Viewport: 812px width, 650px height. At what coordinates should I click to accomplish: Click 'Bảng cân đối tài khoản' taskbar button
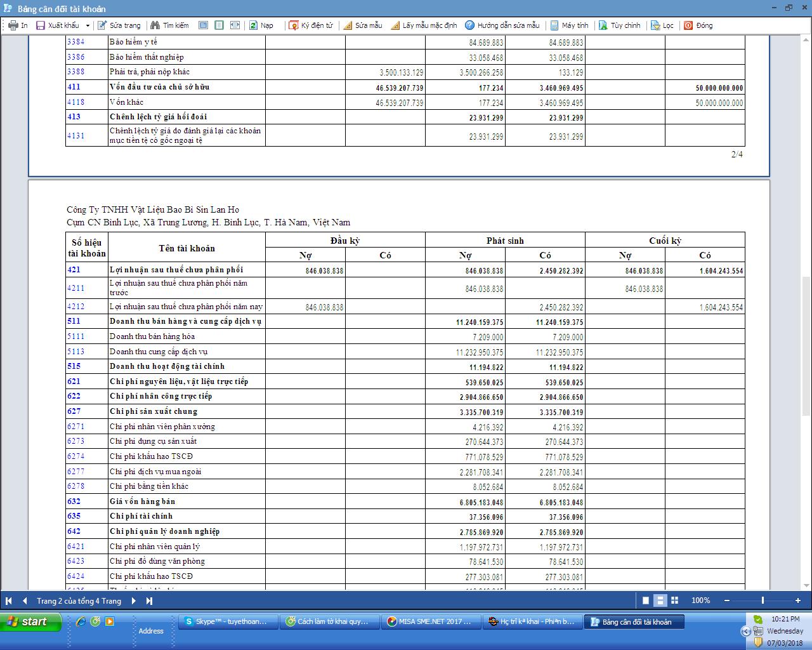pos(635,622)
